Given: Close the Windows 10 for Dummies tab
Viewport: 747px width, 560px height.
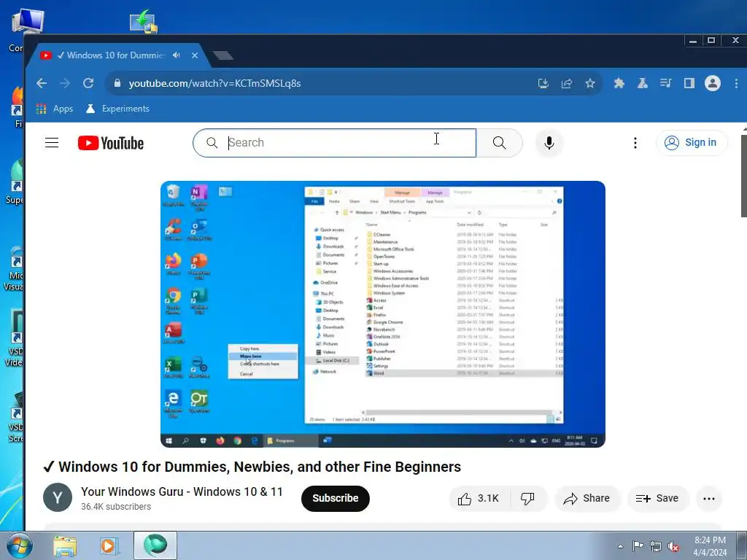Looking at the screenshot, I should click(x=194, y=55).
